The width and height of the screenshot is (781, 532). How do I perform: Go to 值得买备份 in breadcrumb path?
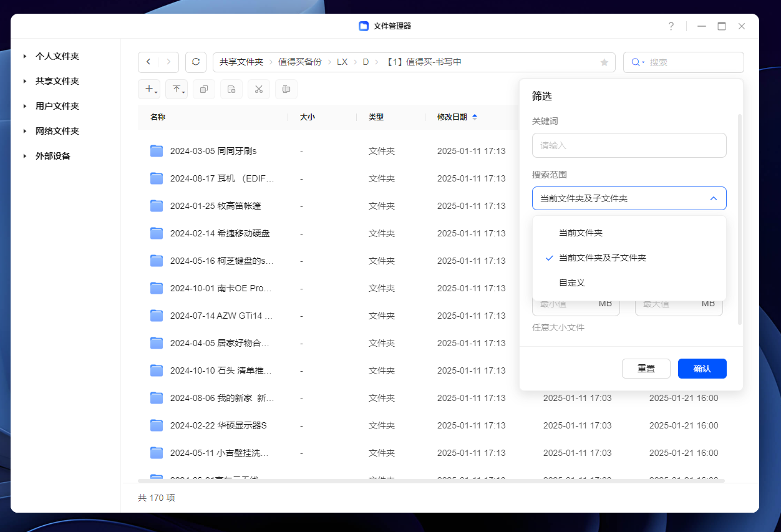(x=299, y=62)
